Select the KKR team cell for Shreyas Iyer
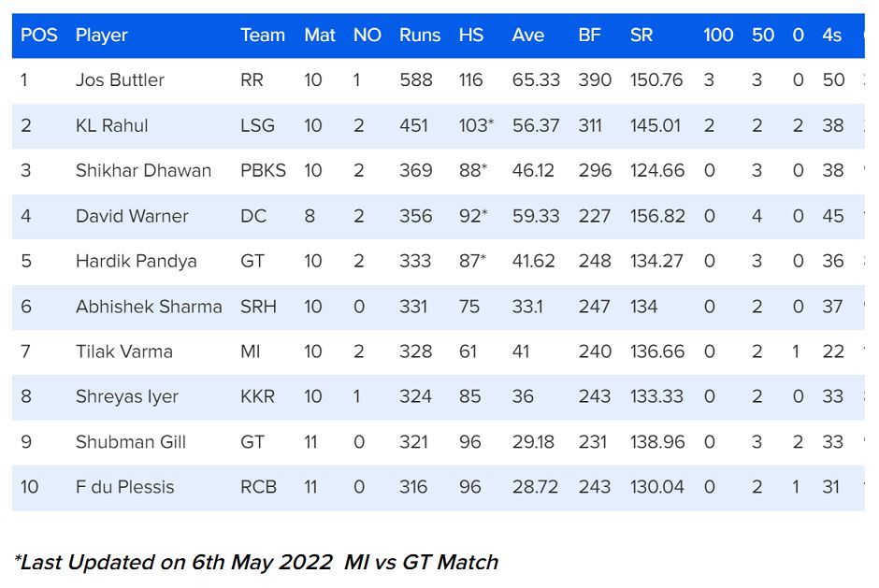The image size is (879, 588). tap(257, 396)
